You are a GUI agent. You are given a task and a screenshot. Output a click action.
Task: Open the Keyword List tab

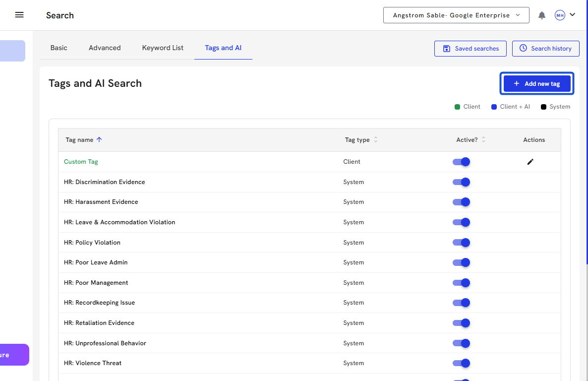163,48
